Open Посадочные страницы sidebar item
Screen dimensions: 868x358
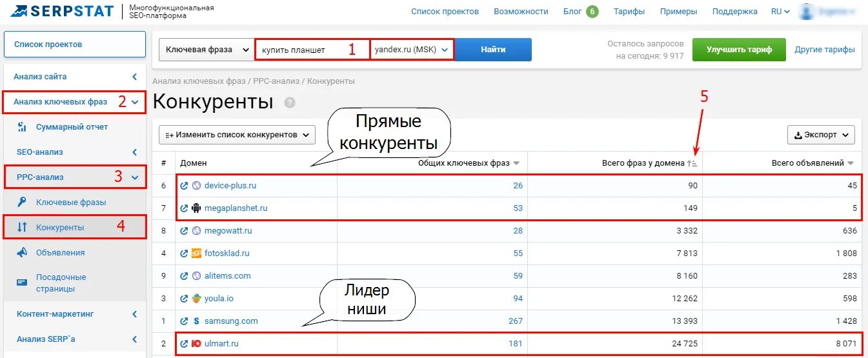(x=61, y=283)
